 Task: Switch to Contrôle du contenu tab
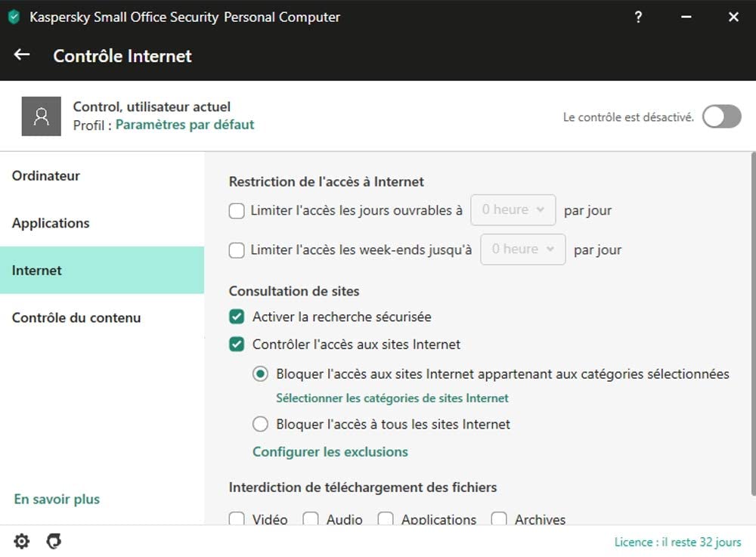(76, 318)
